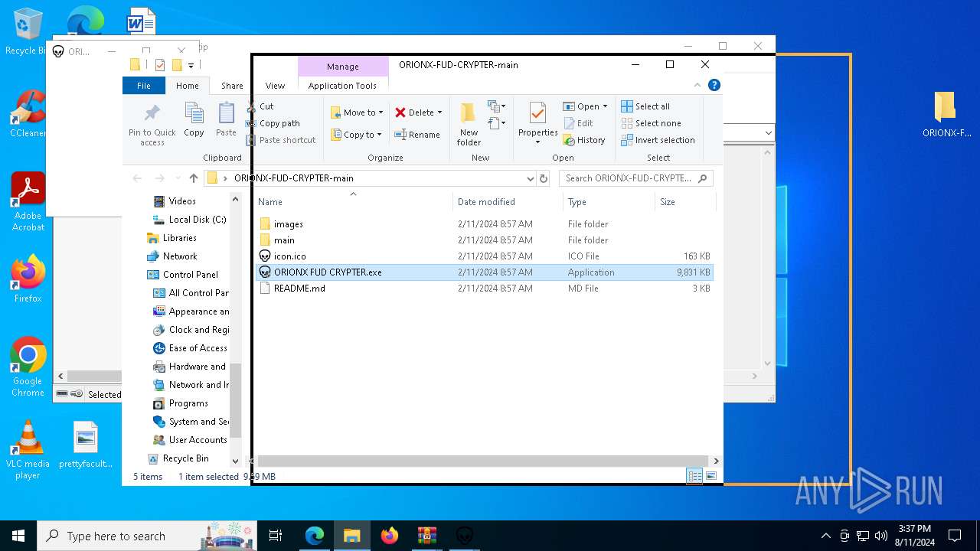Switch to details view layout icon
Screen dimensions: 980x551
tap(694, 476)
